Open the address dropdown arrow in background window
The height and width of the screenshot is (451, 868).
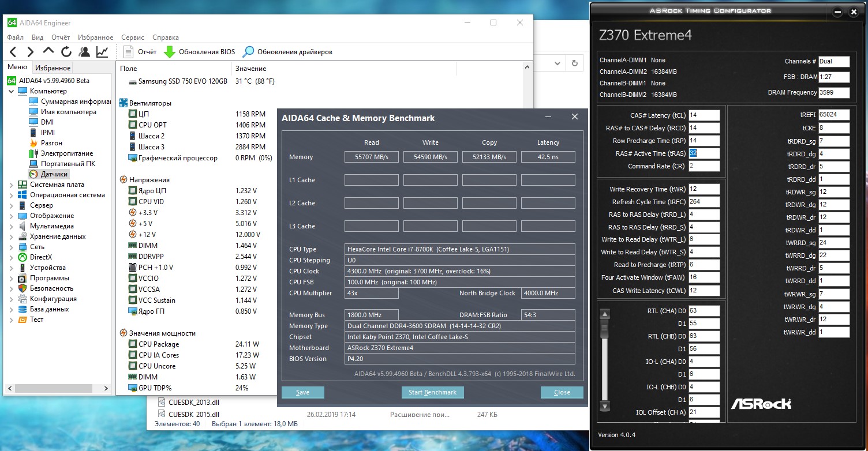point(558,63)
